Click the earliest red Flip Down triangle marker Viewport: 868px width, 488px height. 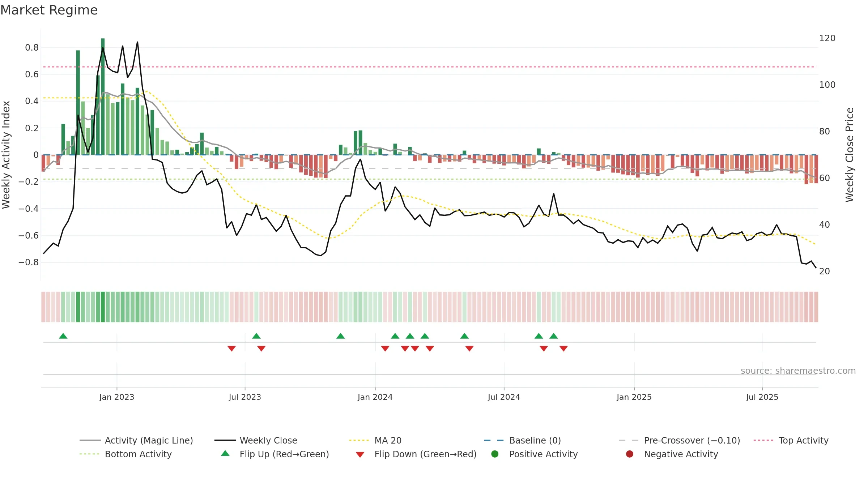(232, 348)
